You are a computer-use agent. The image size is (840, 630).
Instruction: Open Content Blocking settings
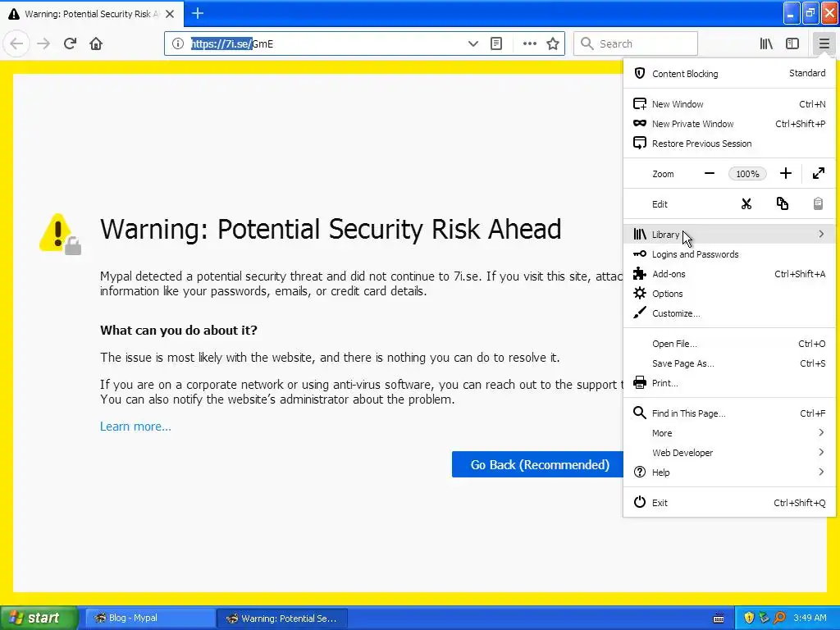pyautogui.click(x=729, y=73)
